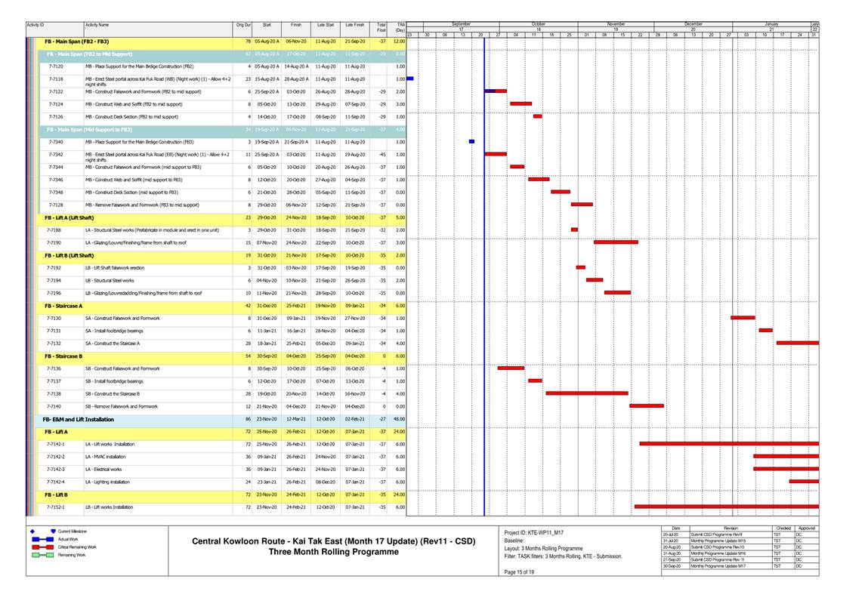
Task: Sort by the Orig Dur column header
Action: coord(243,25)
